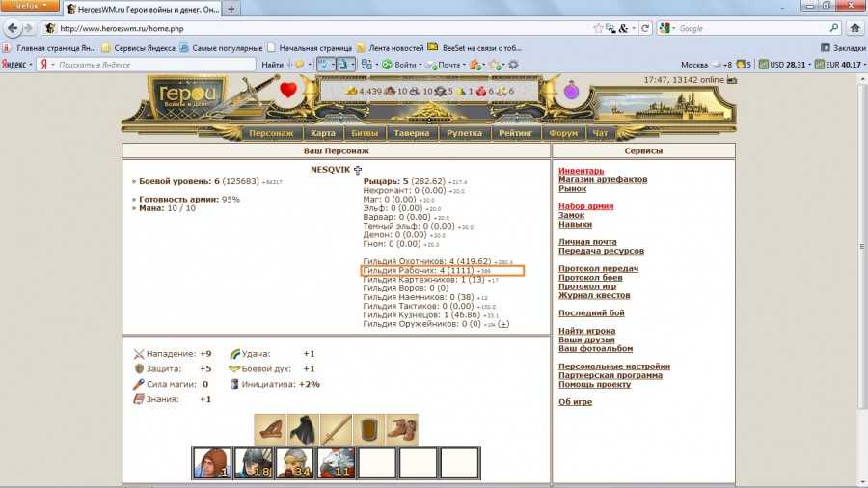868x488 pixels.
Task: Go to the Рулетка menu tab
Action: [x=466, y=133]
